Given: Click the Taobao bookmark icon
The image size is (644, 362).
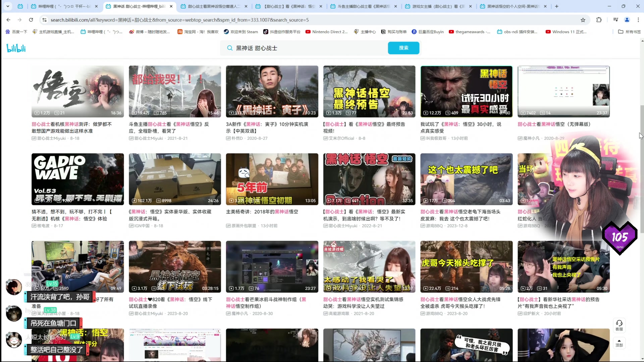Looking at the screenshot, I should click(x=180, y=32).
